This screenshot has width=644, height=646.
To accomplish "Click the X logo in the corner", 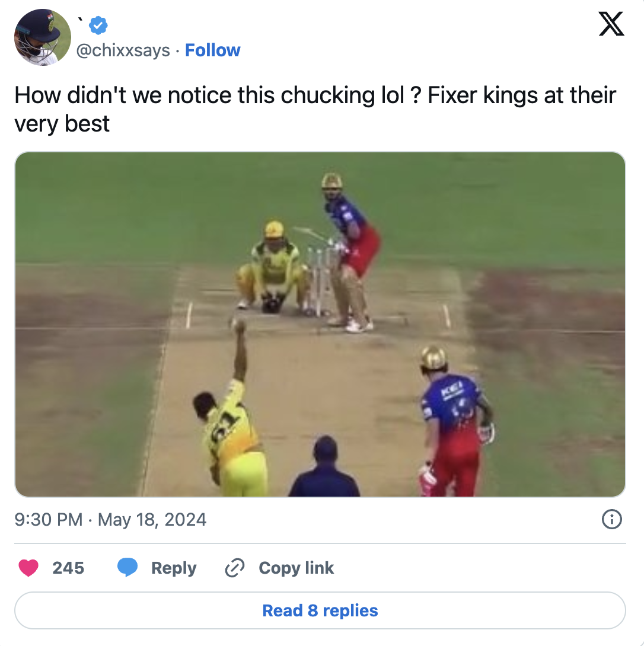I will pos(611,24).
